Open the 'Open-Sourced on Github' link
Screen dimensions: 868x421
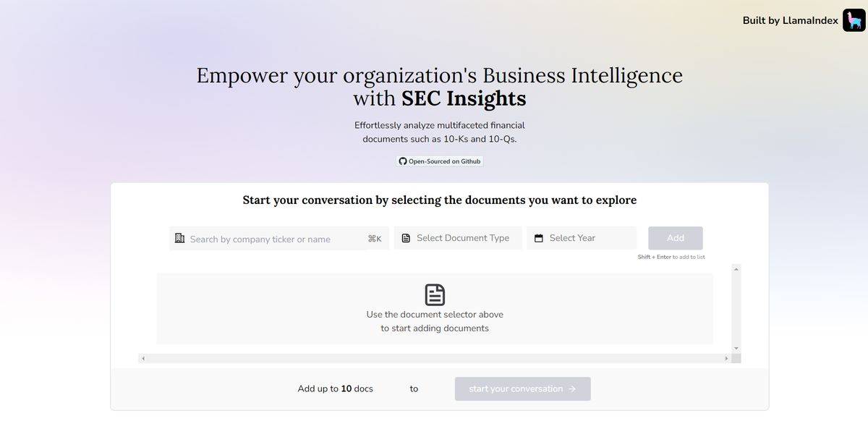coord(440,161)
